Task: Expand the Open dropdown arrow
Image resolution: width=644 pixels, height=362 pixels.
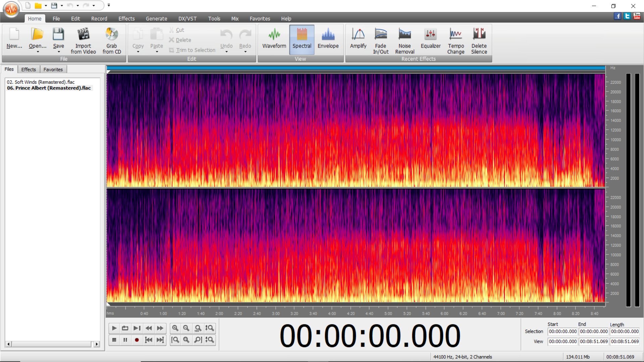Action: (x=38, y=52)
